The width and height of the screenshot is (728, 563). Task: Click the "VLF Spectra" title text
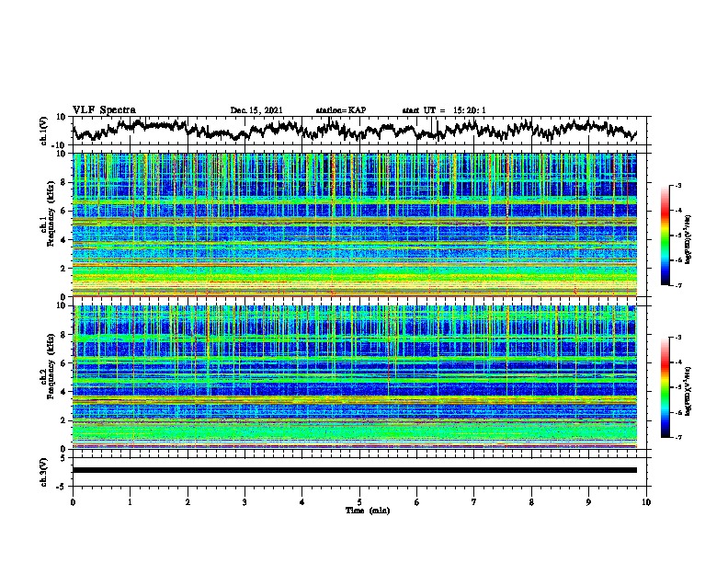pyautogui.click(x=104, y=110)
